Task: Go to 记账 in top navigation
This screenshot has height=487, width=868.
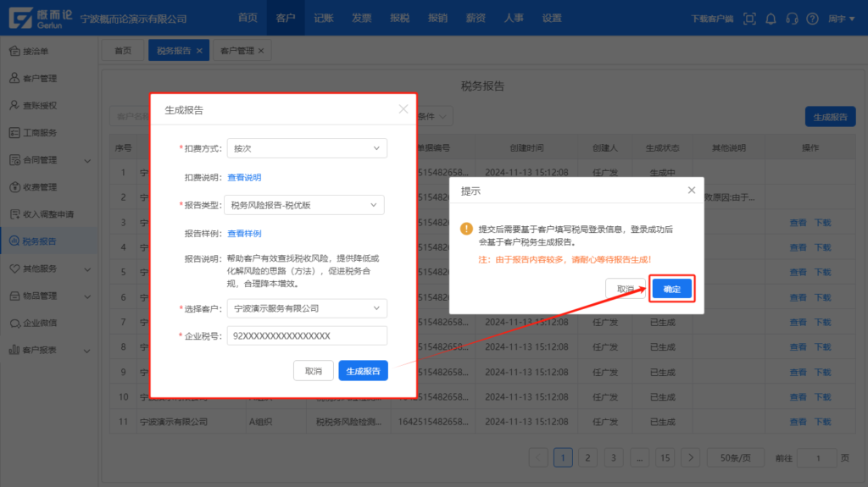Action: point(323,18)
